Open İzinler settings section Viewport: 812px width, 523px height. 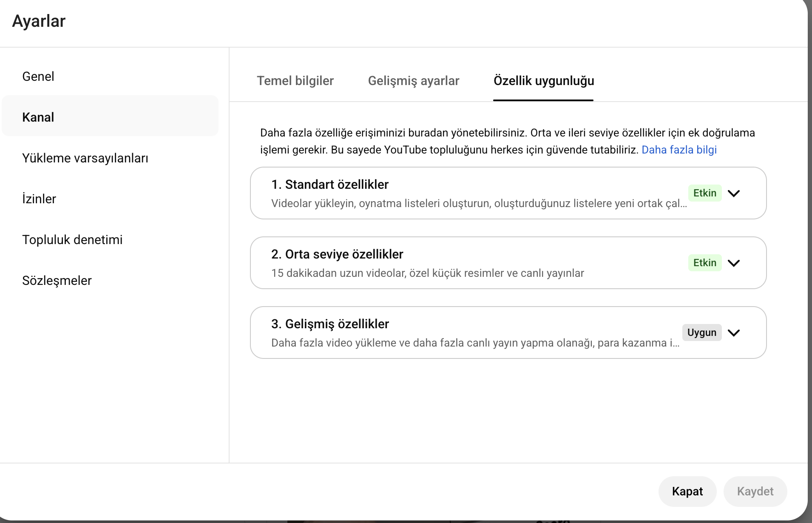39,199
